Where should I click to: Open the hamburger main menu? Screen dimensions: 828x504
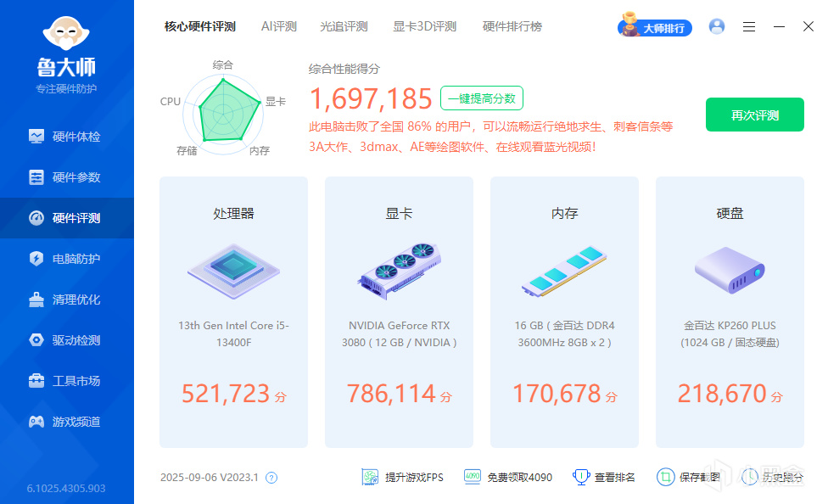point(749,26)
